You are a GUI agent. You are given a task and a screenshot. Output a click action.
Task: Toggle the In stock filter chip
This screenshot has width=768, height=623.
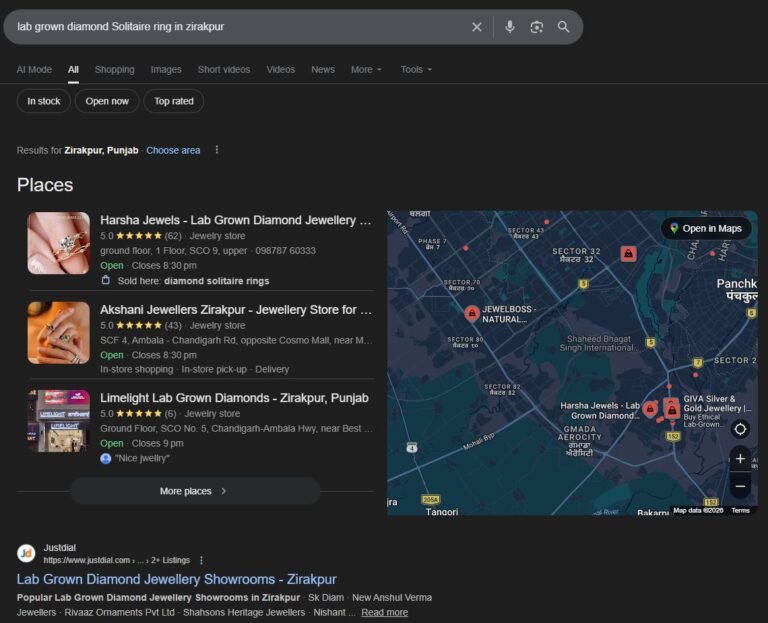tap(44, 101)
